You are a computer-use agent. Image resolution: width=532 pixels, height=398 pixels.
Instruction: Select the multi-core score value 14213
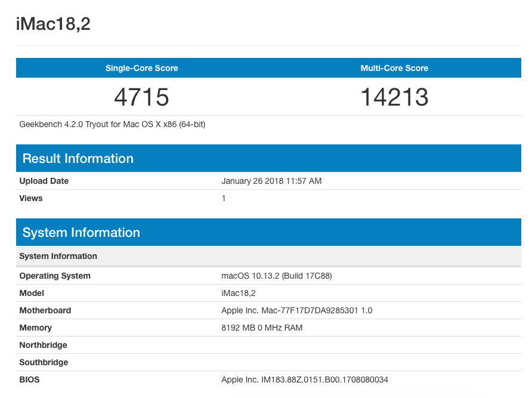[394, 97]
